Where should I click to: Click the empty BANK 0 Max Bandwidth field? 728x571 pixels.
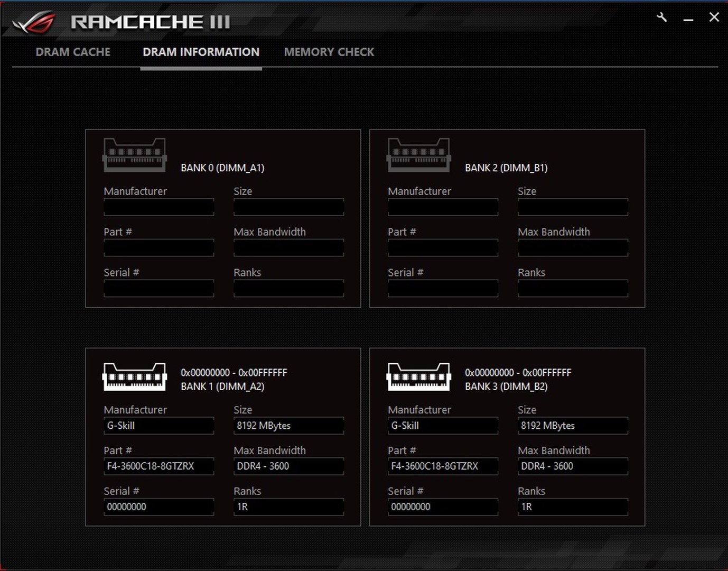(289, 248)
